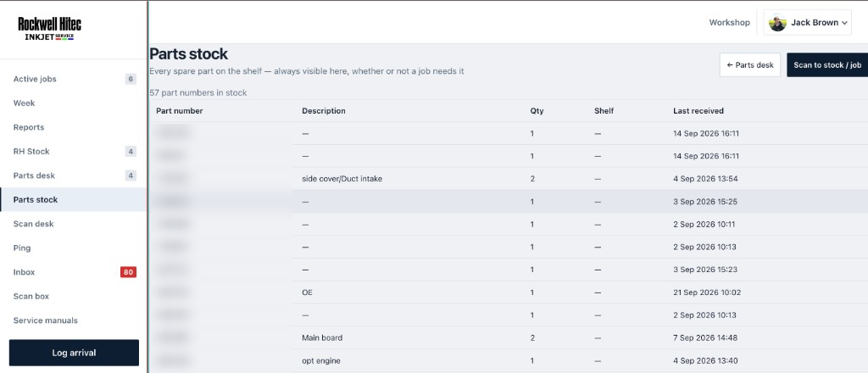Select the opt engine description cell
The width and height of the screenshot is (868, 373).
(321, 361)
